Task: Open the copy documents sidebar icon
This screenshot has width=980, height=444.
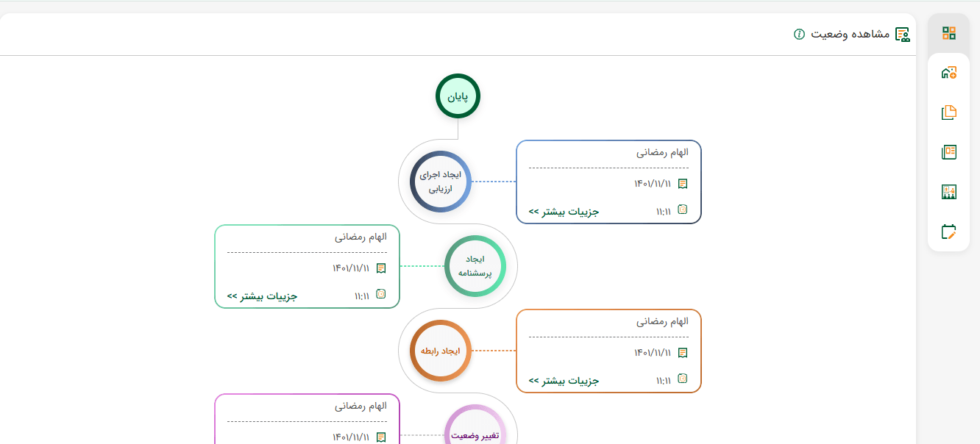Action: click(x=948, y=112)
